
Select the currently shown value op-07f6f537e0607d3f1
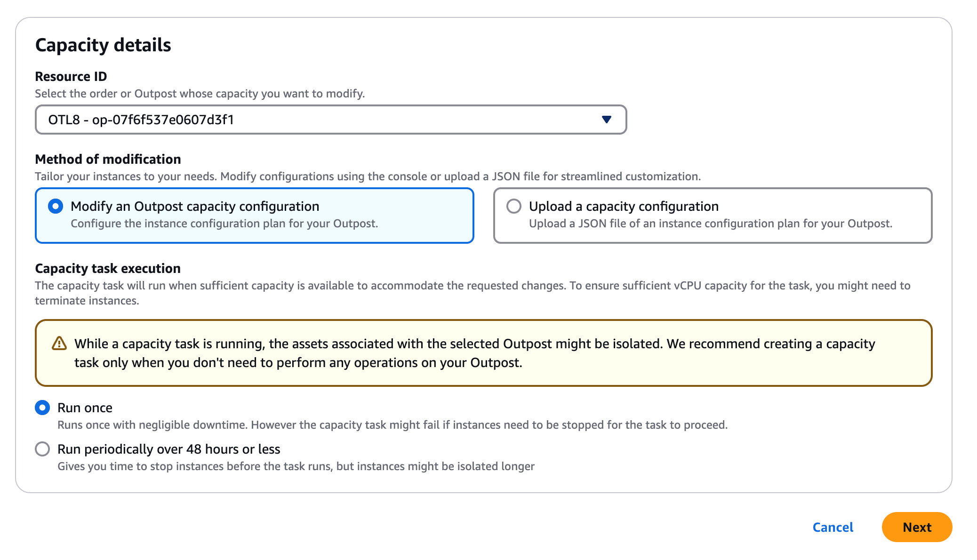click(141, 120)
